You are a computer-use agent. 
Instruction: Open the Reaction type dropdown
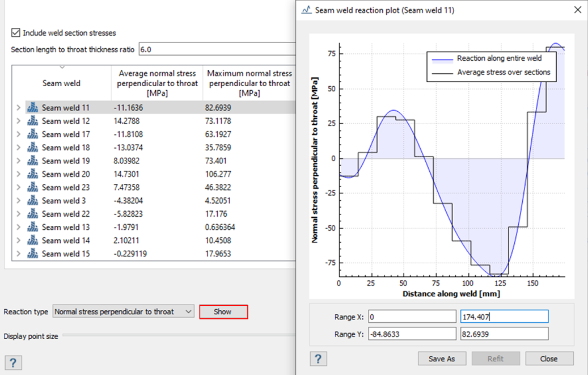tap(124, 311)
